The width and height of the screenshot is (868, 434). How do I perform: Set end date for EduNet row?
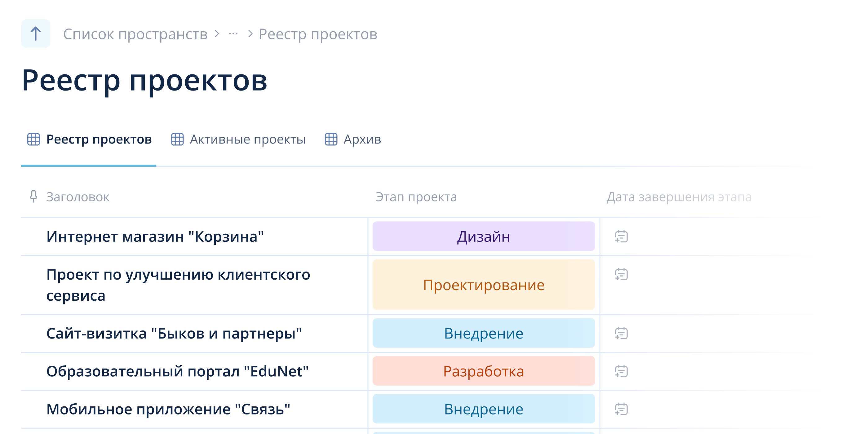(621, 371)
